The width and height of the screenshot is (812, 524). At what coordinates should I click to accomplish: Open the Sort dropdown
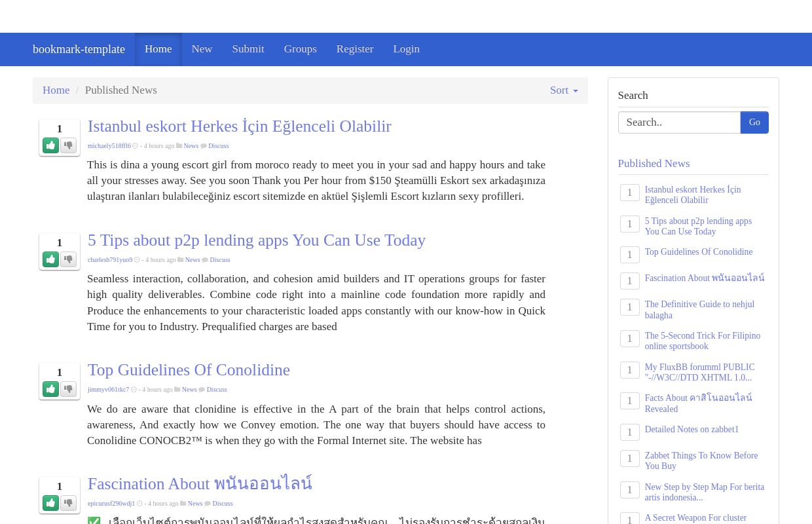coord(563,90)
